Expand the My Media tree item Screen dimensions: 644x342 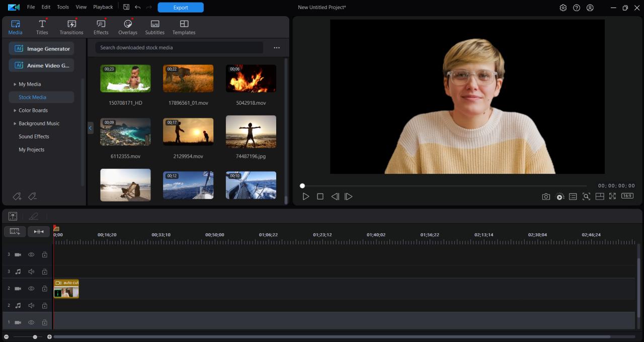coord(15,84)
